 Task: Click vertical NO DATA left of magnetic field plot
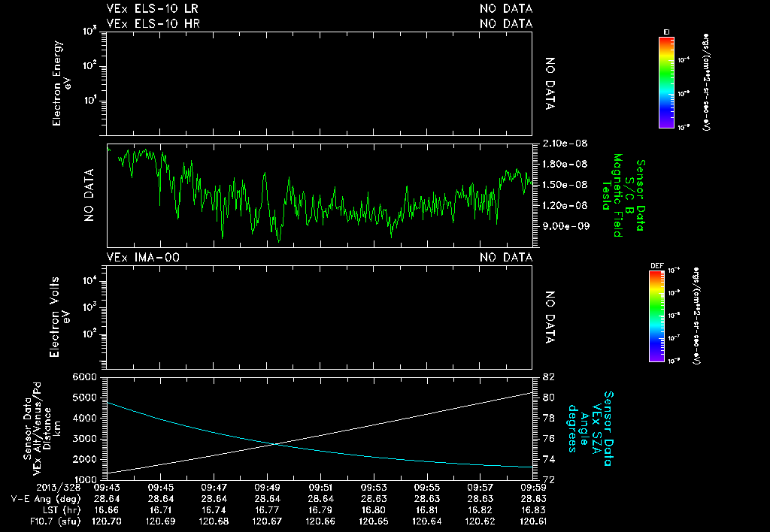click(89, 195)
